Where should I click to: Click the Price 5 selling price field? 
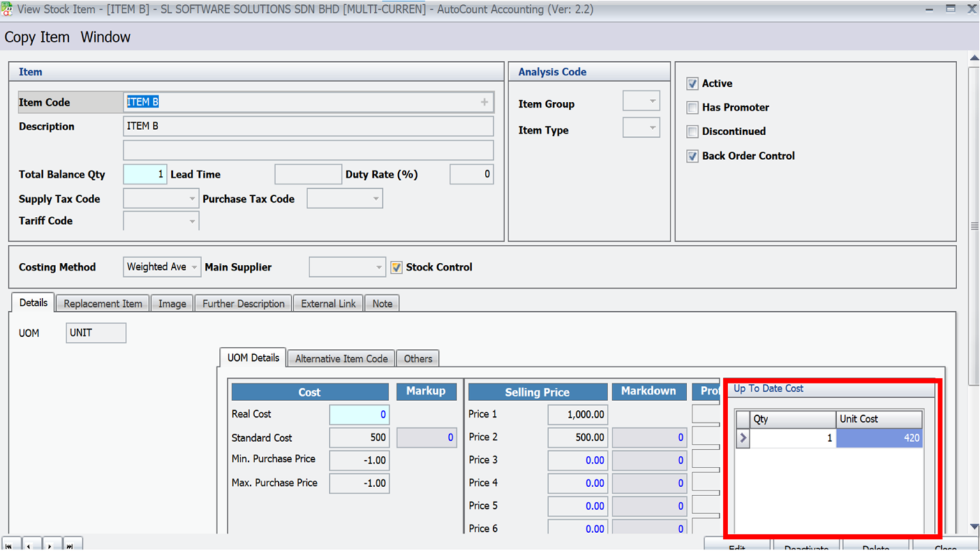point(577,506)
